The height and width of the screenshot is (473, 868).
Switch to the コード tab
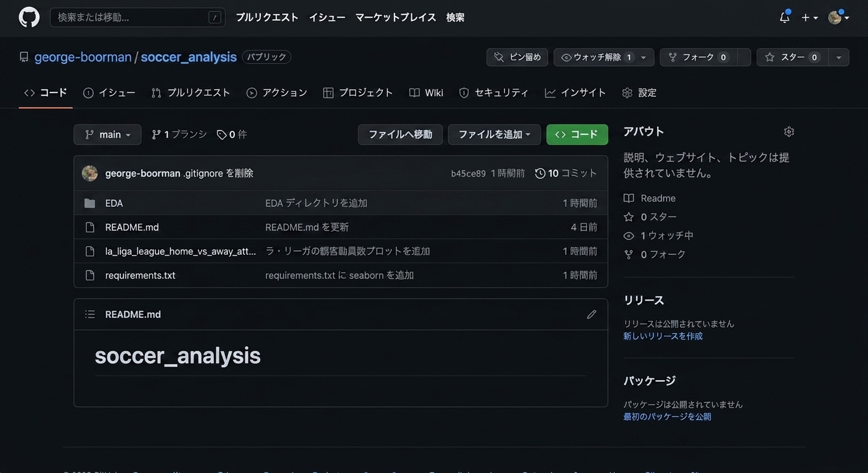tap(46, 92)
